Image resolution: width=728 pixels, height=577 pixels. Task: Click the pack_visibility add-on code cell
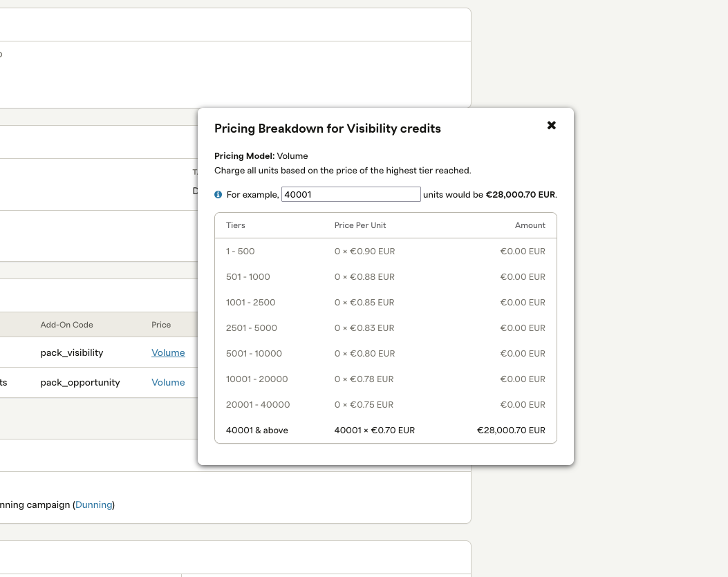(71, 352)
